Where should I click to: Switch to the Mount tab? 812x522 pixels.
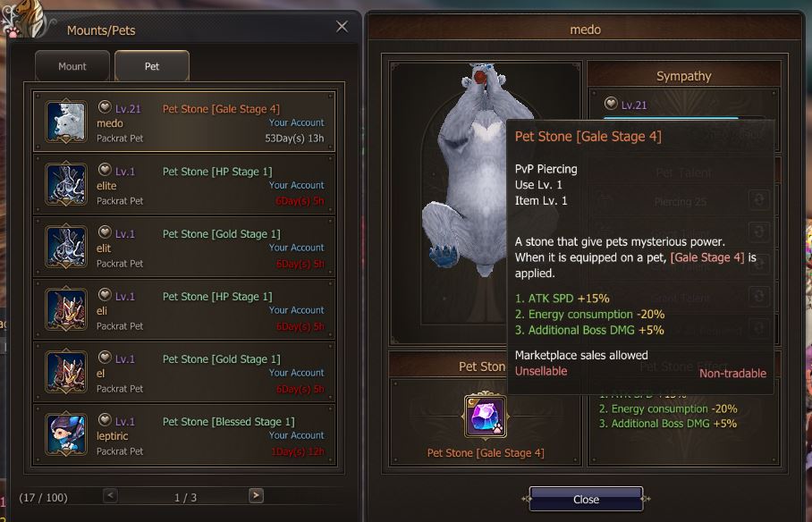point(72,66)
